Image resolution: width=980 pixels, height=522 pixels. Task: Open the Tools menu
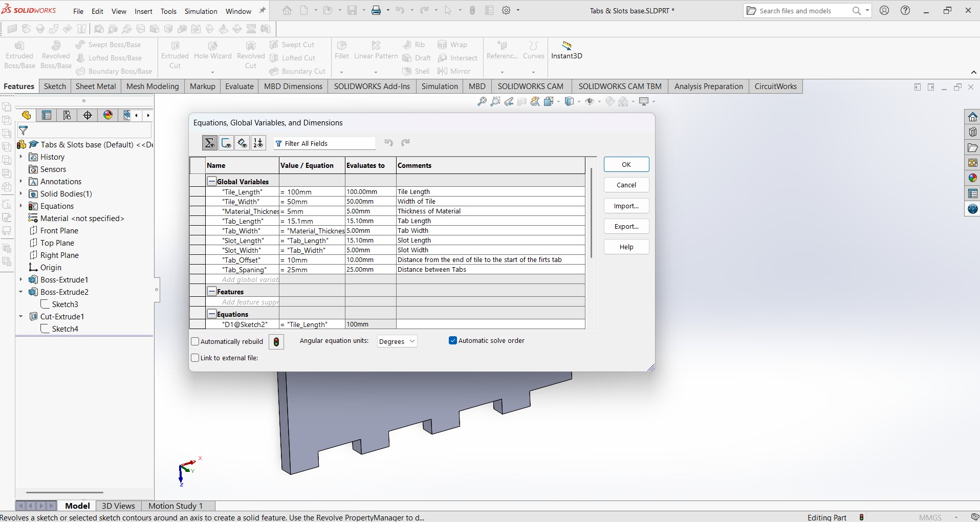click(168, 11)
